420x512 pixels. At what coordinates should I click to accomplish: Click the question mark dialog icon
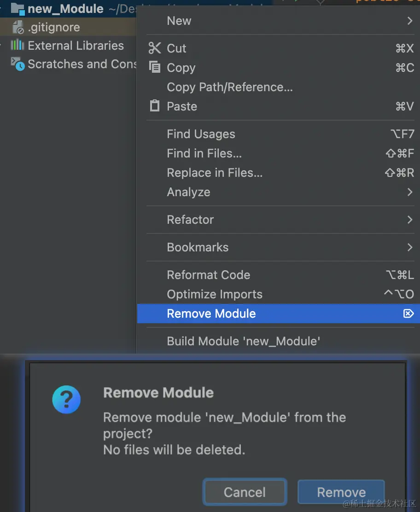point(66,400)
